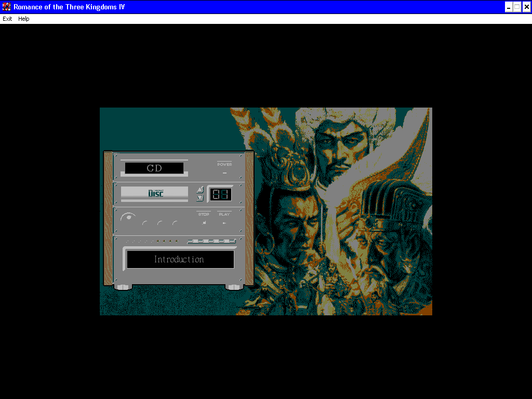Click the small knob nearest the STOP button
The height and width of the screenshot is (399, 532).
coord(175,223)
